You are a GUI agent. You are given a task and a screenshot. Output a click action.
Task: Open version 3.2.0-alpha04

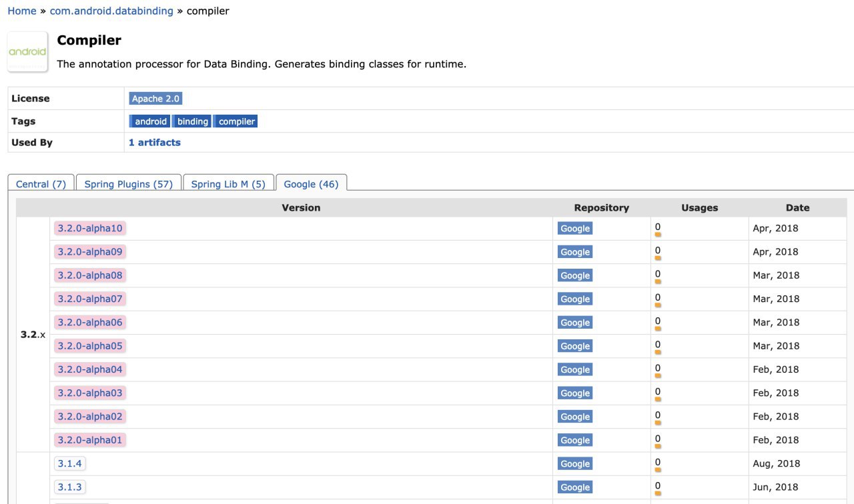coord(90,369)
